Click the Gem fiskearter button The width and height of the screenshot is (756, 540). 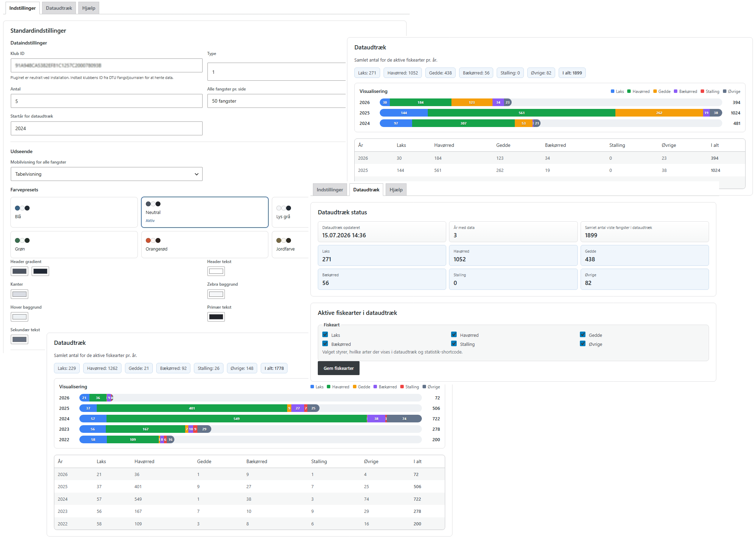point(339,368)
